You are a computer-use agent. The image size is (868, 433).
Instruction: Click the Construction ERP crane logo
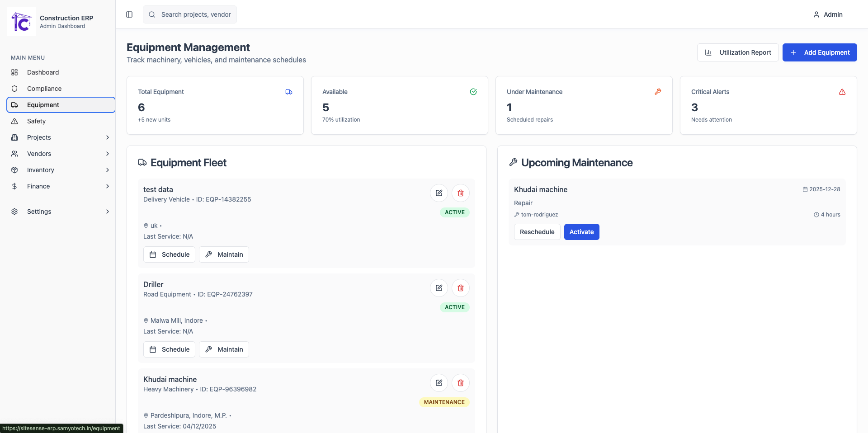[x=22, y=22]
